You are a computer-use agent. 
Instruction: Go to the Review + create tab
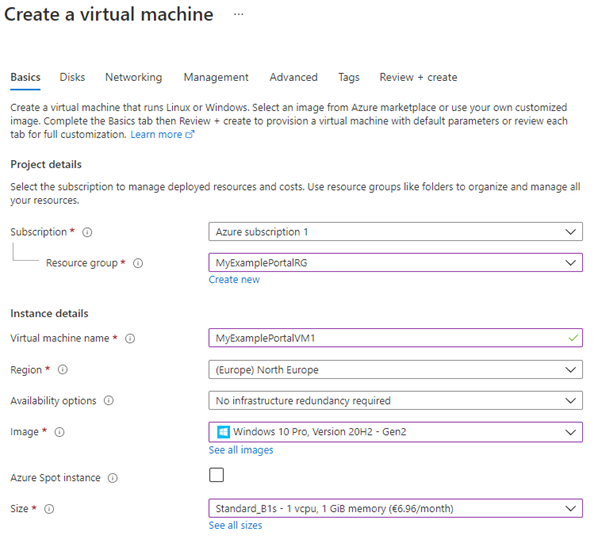(x=418, y=77)
